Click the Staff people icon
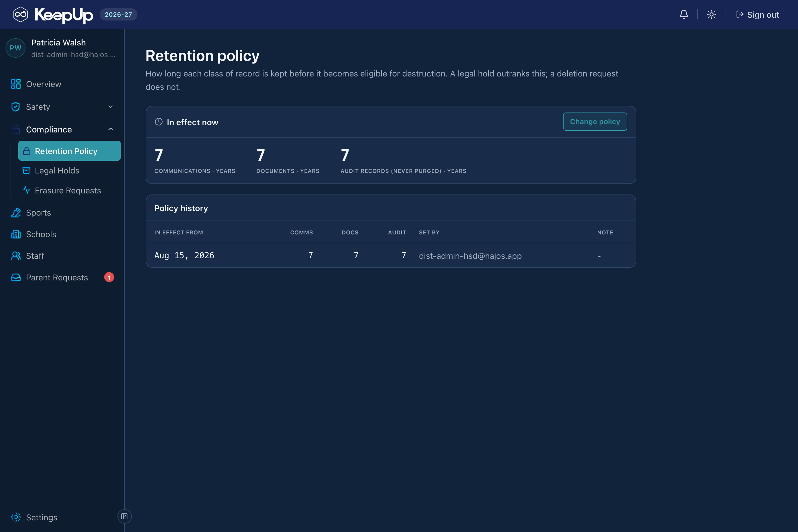The height and width of the screenshot is (532, 798). [16, 256]
